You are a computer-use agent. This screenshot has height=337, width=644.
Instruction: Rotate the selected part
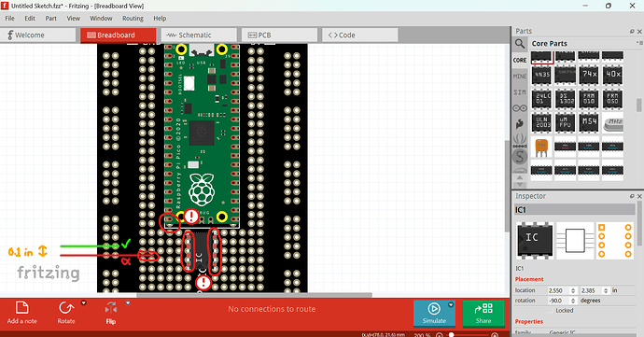coord(66,313)
